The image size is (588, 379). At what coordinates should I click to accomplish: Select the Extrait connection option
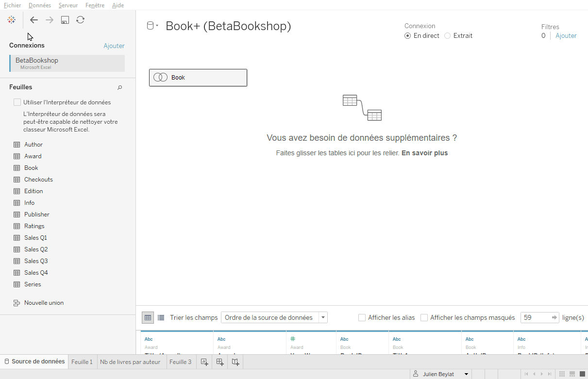click(447, 36)
